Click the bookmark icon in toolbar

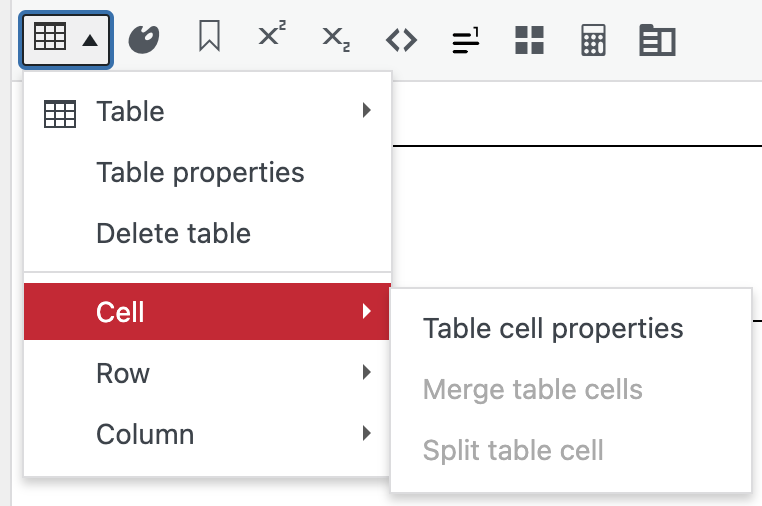tap(209, 39)
